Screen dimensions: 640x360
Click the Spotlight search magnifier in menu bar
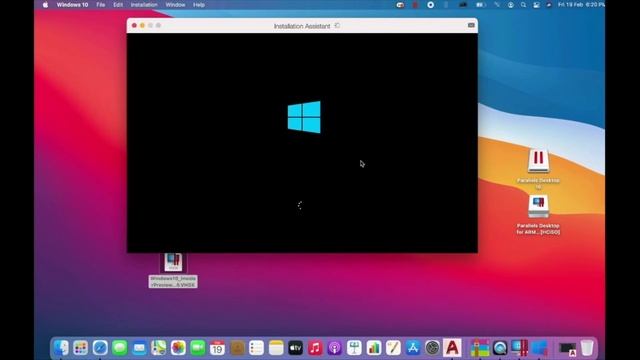[523, 5]
